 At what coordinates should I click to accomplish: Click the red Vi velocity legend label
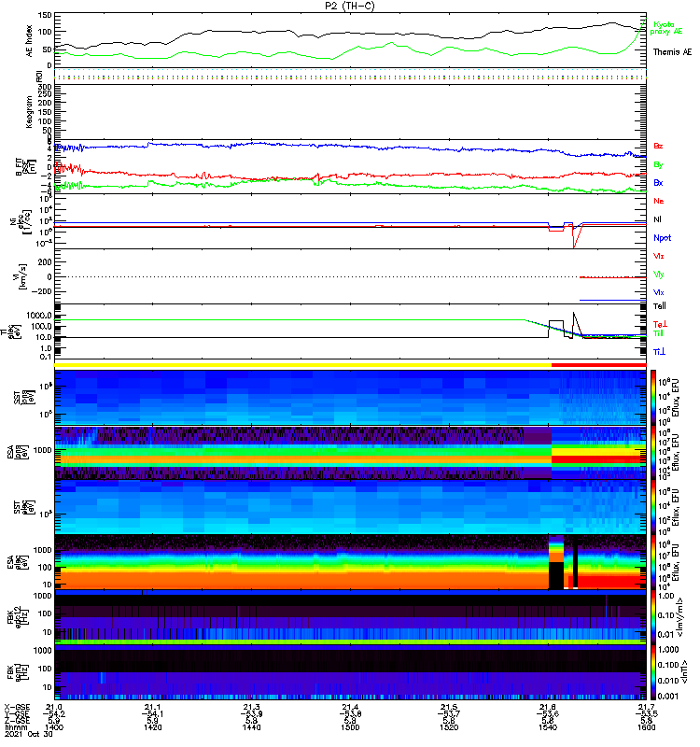[x=659, y=256]
